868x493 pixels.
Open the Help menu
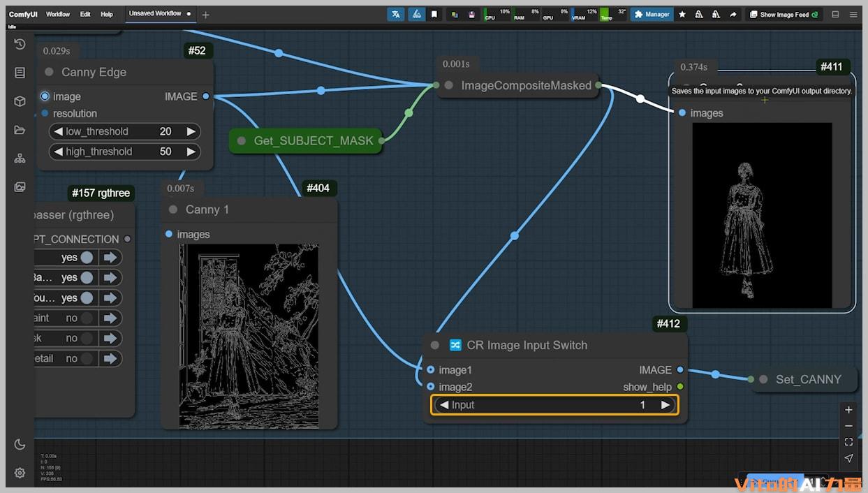pos(107,14)
